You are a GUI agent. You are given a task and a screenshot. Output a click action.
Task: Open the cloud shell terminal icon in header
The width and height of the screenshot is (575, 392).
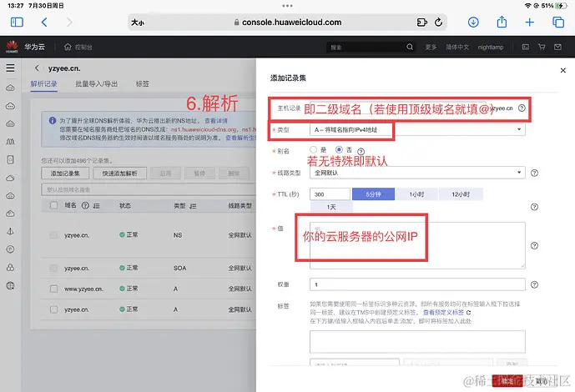point(526,47)
